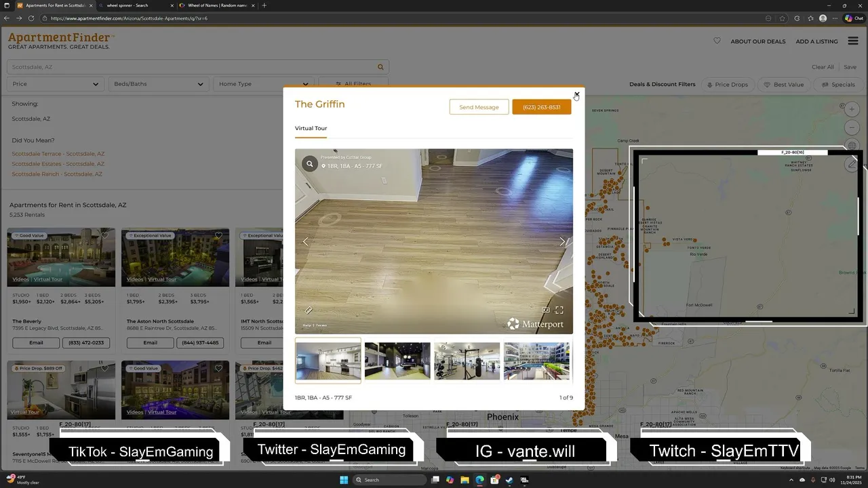Open the Matterport tour search magnifier
Screen dimensions: 868x488
[x=310, y=163]
